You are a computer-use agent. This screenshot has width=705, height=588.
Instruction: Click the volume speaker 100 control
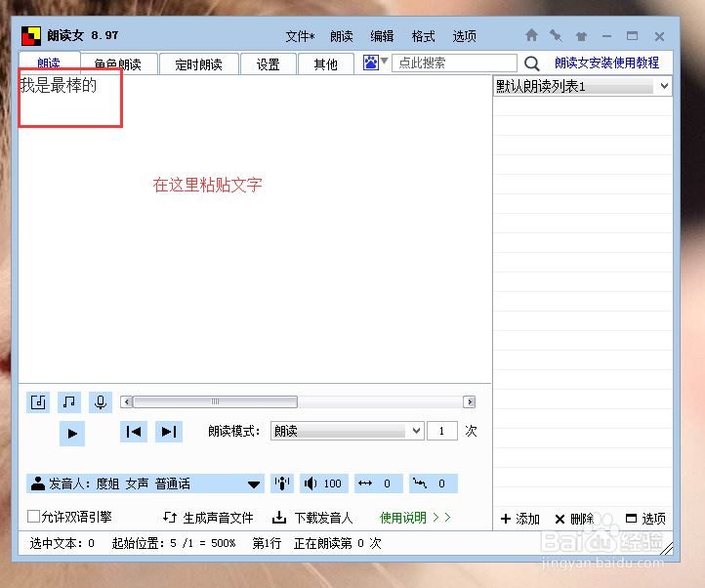point(324,483)
